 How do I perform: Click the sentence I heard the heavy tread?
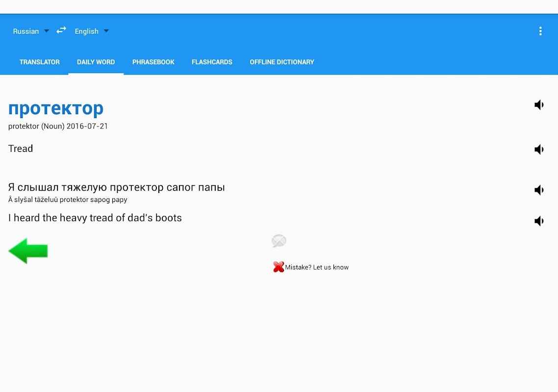point(95,218)
